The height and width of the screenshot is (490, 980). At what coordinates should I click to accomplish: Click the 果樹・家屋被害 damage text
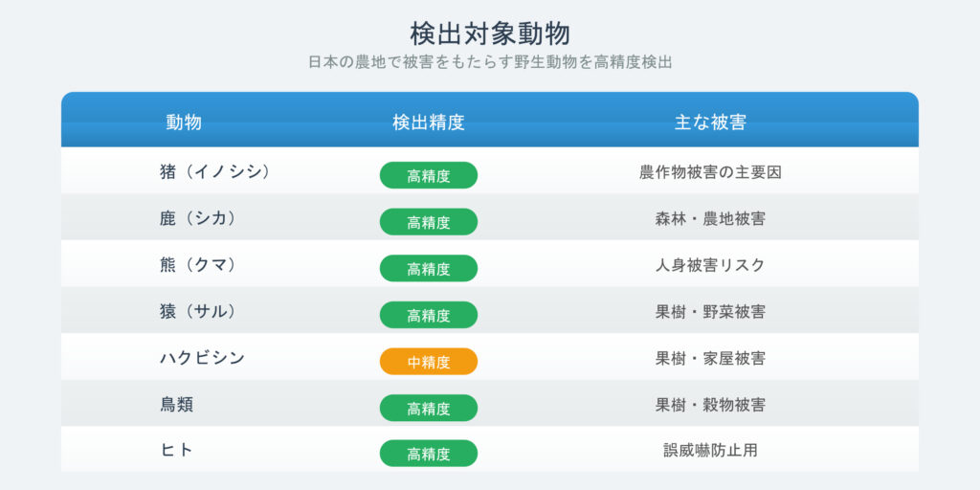click(710, 358)
